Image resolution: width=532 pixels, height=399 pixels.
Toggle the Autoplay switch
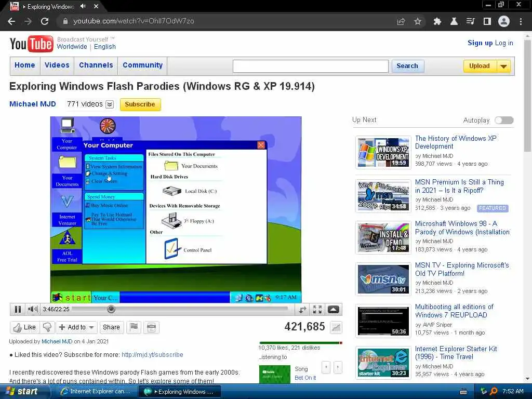[504, 121]
